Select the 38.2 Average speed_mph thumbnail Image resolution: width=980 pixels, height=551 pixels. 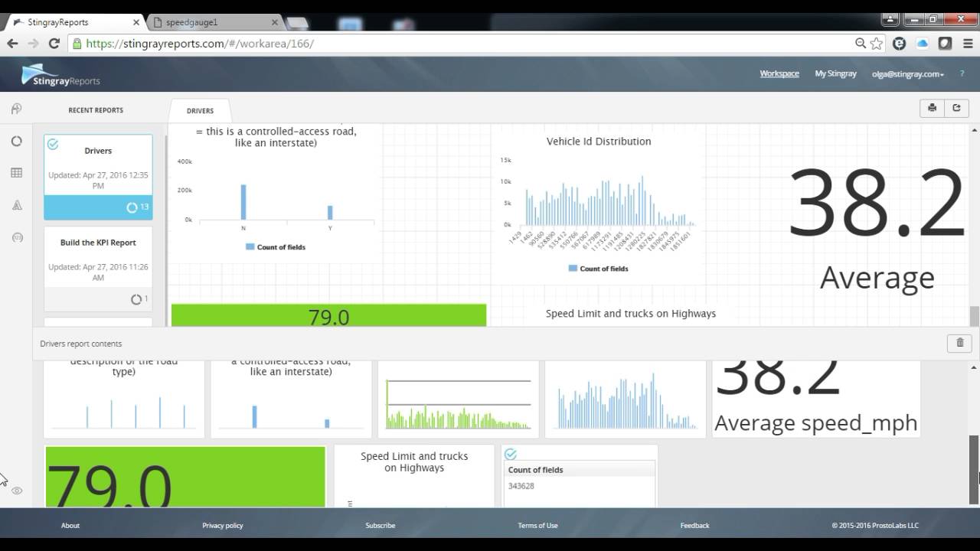click(x=816, y=398)
